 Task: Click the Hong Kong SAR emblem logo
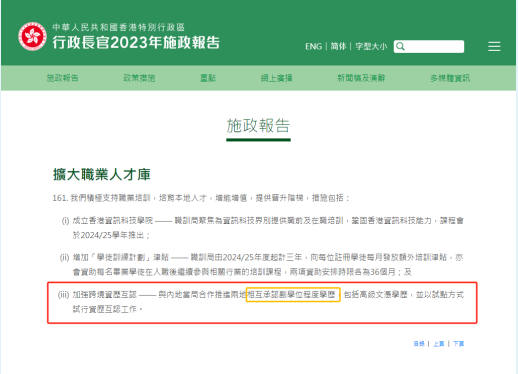pos(32,36)
